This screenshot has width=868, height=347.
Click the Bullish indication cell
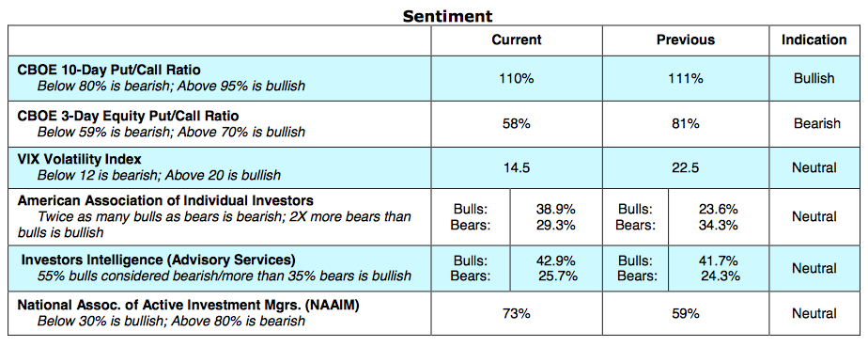(x=814, y=79)
